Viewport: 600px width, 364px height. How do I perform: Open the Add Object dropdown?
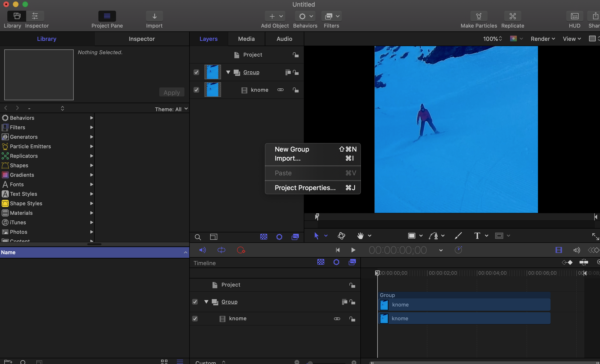(x=275, y=16)
